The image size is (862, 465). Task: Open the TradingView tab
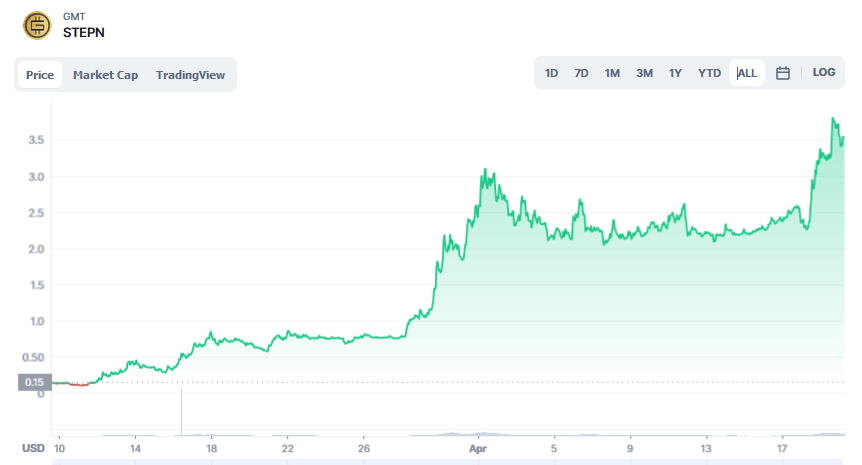[190, 75]
